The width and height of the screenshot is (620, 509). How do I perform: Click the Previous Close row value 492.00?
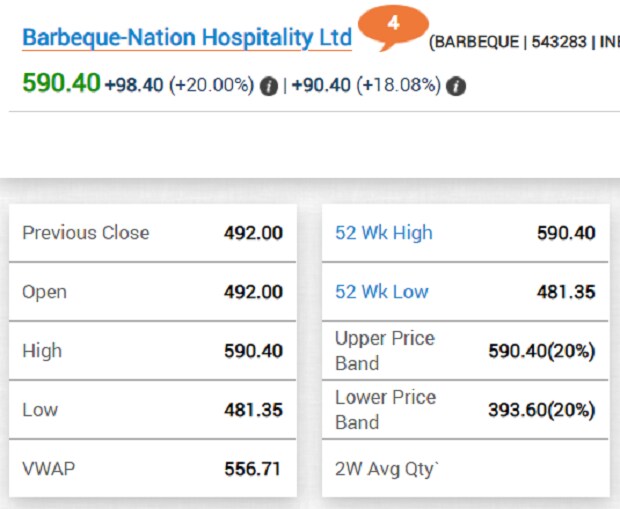253,233
